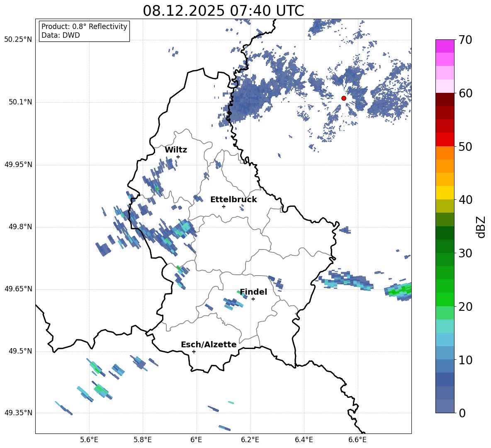Click the 5.6°E longitude label
This screenshot has width=491, height=448.
click(89, 440)
